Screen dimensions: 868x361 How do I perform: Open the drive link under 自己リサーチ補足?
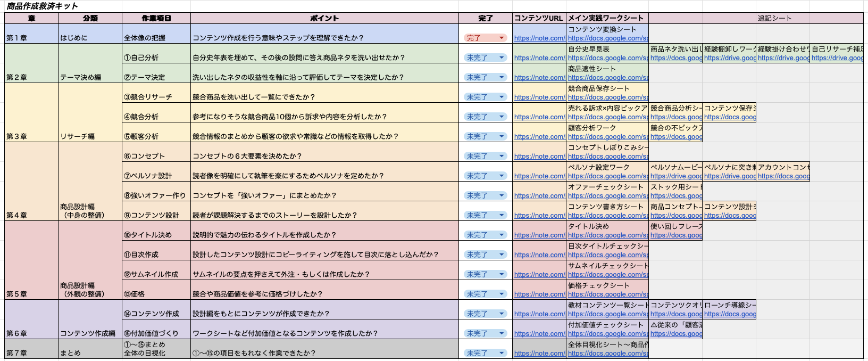pyautogui.click(x=837, y=58)
